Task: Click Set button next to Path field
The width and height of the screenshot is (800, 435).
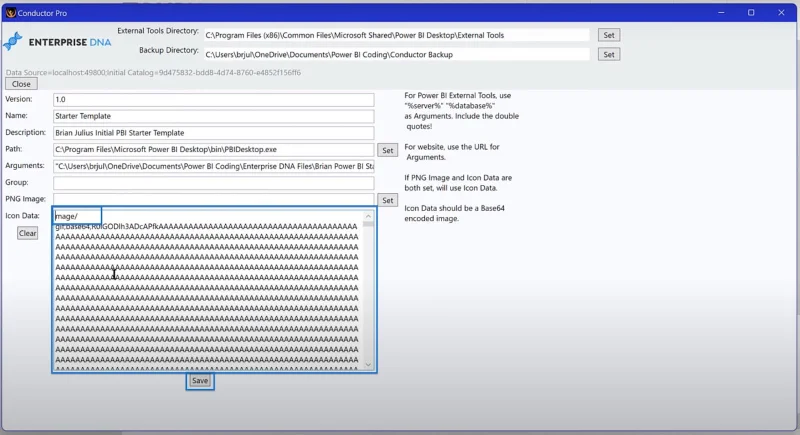Action: (387, 150)
